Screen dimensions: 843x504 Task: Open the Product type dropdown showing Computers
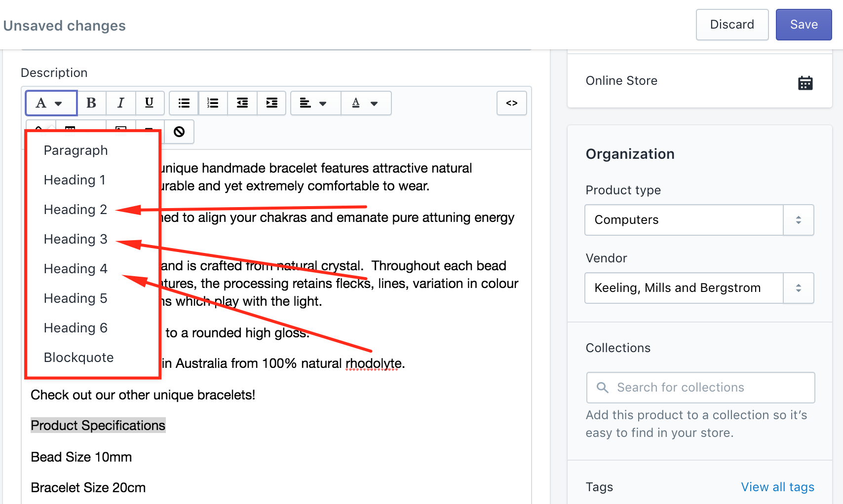point(699,220)
